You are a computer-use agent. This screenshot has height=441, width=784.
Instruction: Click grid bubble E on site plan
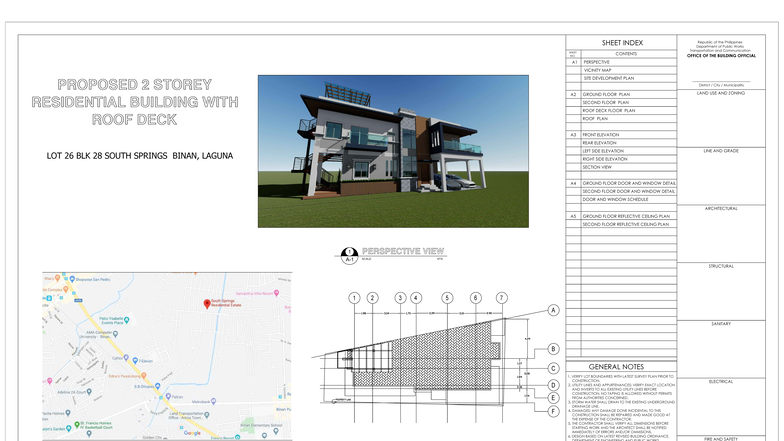[554, 398]
